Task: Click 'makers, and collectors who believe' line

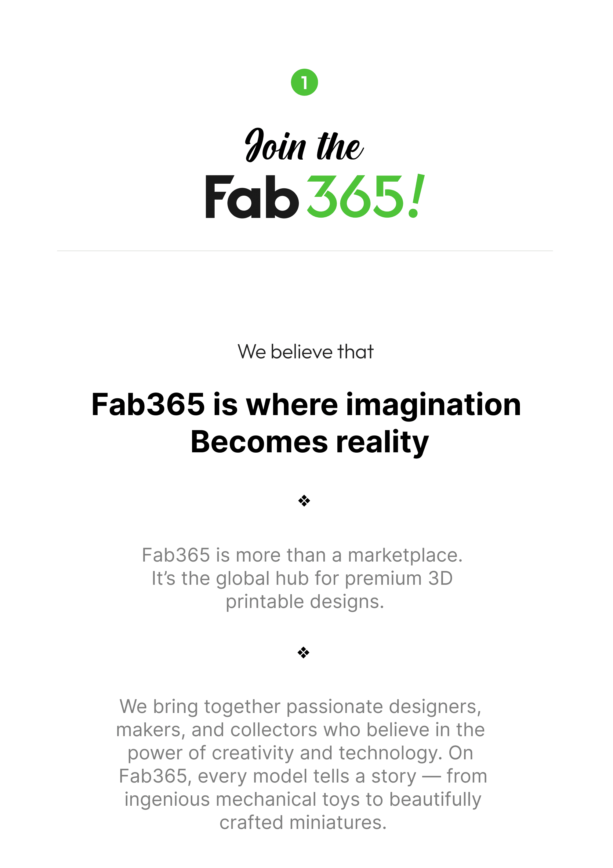Action: tap(300, 730)
